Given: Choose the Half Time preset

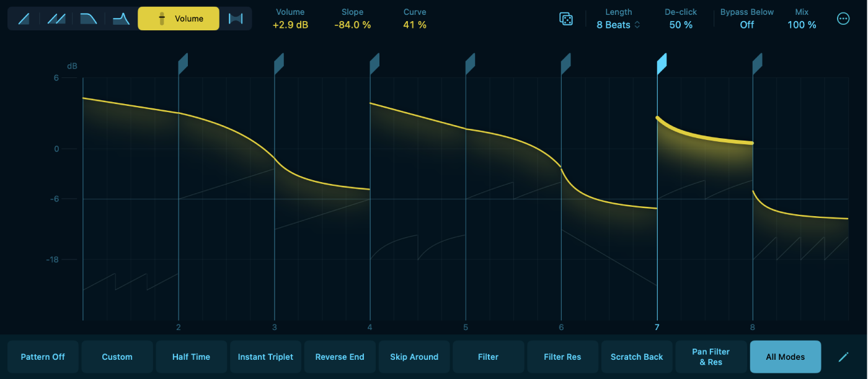Looking at the screenshot, I should (192, 357).
